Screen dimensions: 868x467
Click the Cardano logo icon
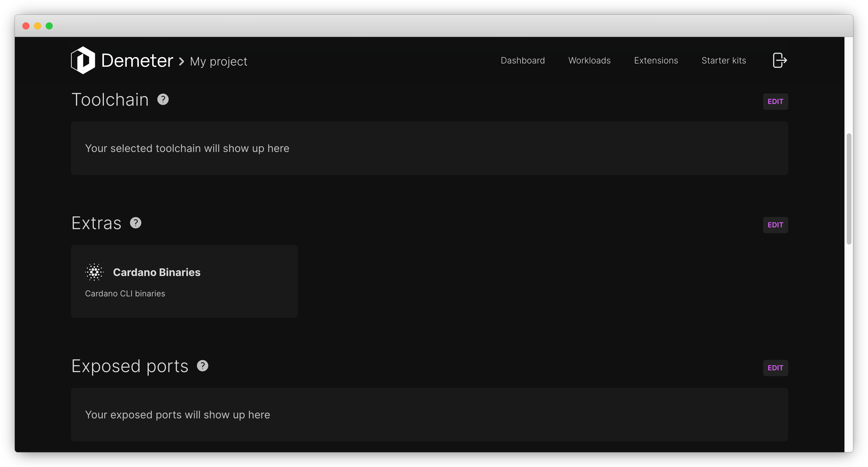click(94, 272)
